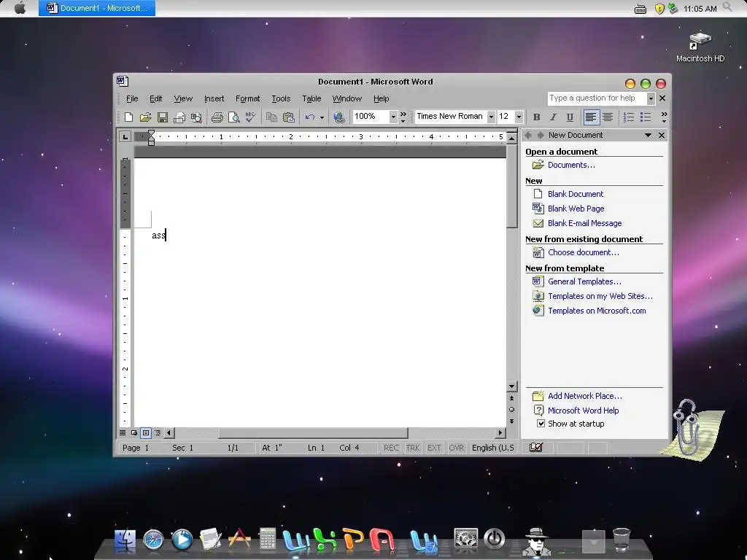This screenshot has height=560, width=747.
Task: Toggle OVR overtype mode in status bar
Action: pyautogui.click(x=456, y=448)
